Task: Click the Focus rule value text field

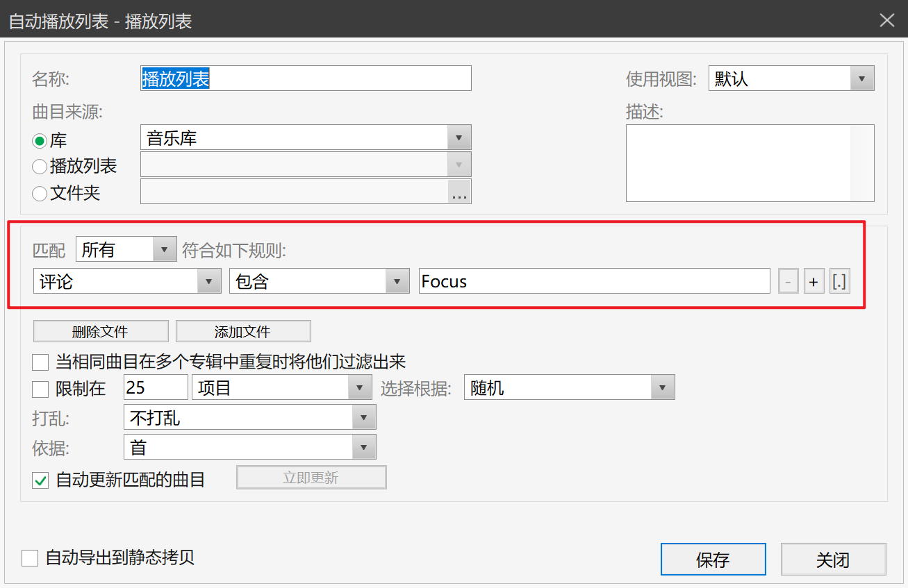Action: click(x=594, y=282)
